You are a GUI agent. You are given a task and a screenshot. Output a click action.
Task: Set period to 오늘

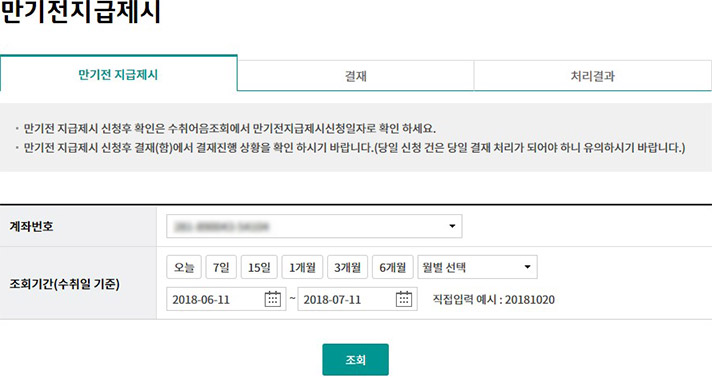point(184,267)
